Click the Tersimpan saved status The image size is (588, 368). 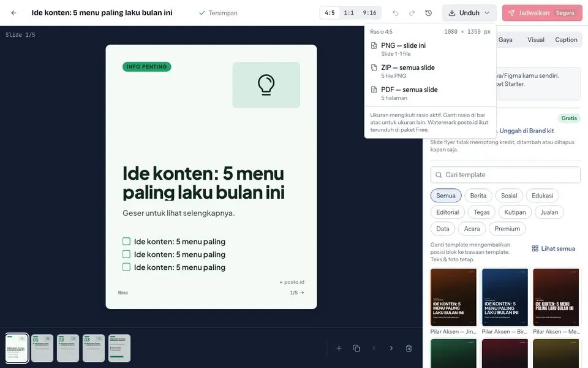coord(218,13)
